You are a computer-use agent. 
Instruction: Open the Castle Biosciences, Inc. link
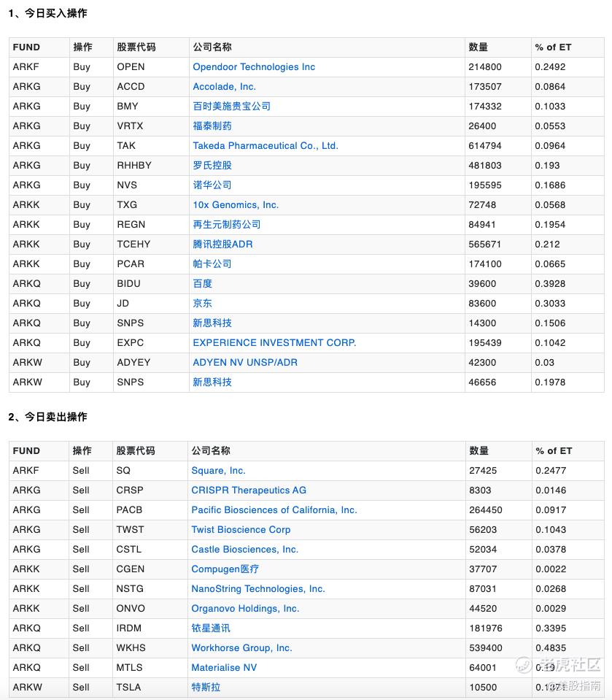coord(245,549)
